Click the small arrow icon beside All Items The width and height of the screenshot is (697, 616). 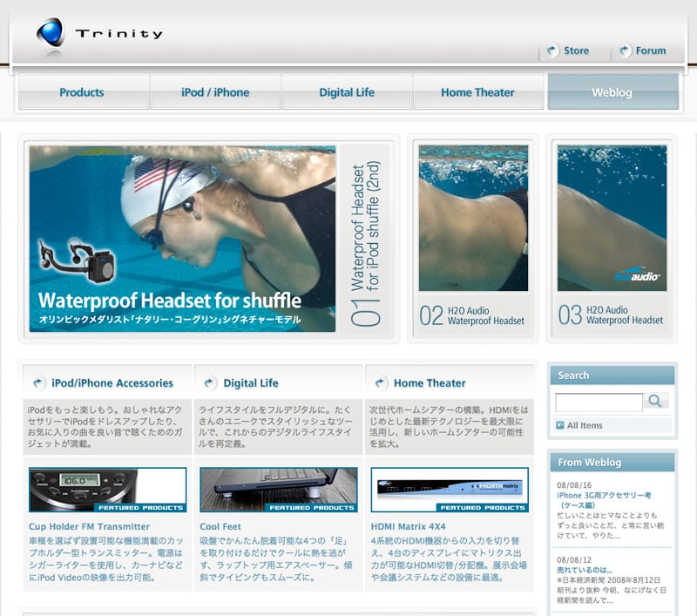560,425
